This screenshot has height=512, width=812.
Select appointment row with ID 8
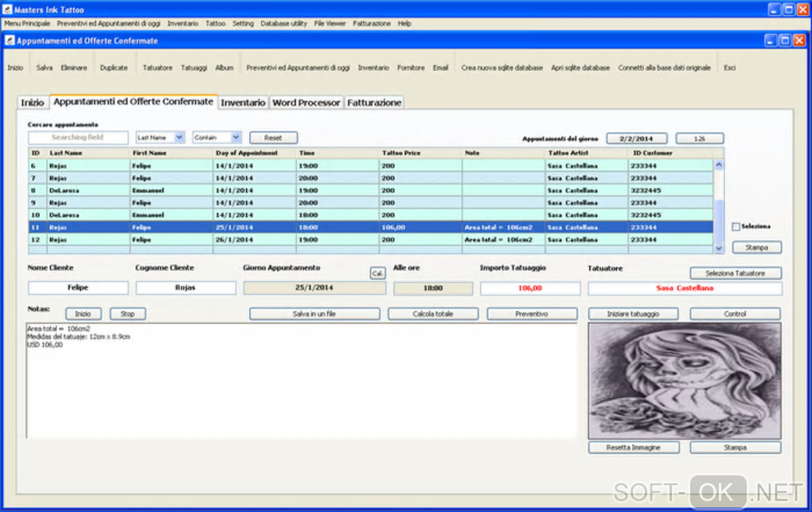pos(370,190)
